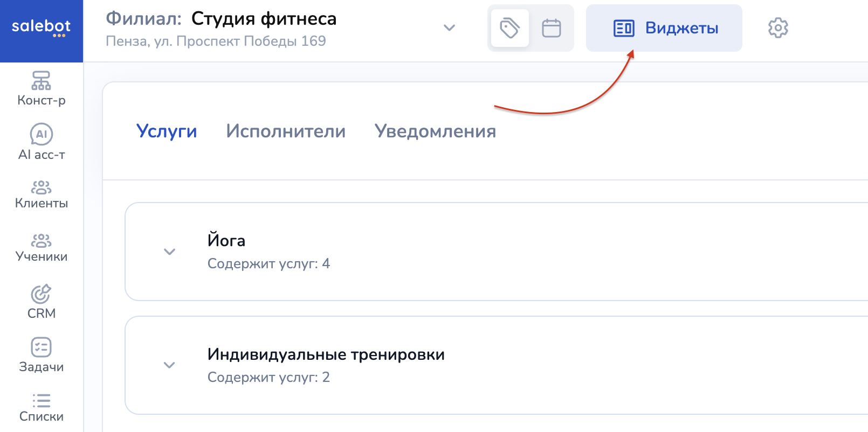Switch to the Исполнители tab
The width and height of the screenshot is (868, 432).
286,131
